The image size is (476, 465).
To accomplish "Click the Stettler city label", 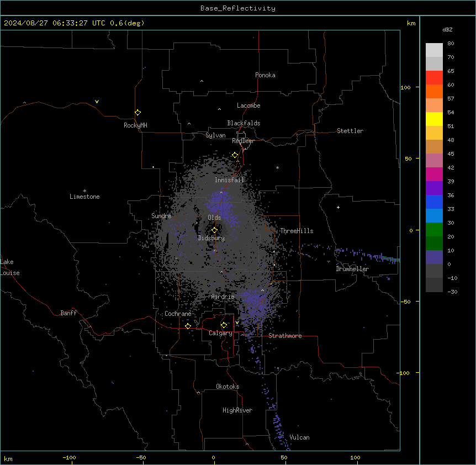I will click(x=350, y=131).
